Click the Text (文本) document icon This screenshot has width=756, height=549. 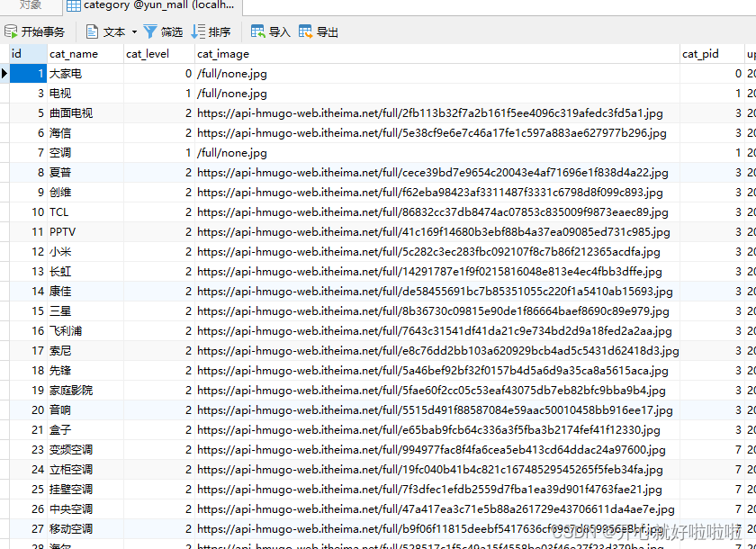point(92,31)
